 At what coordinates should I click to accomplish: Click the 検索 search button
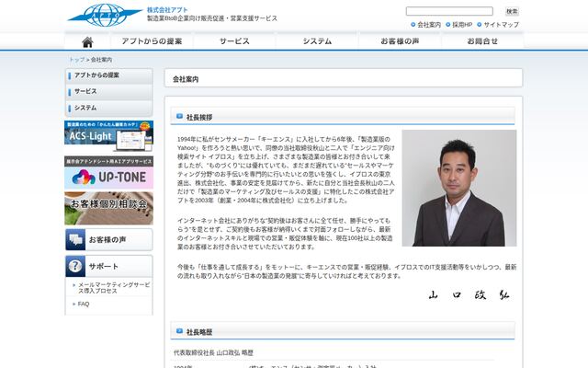512,11
